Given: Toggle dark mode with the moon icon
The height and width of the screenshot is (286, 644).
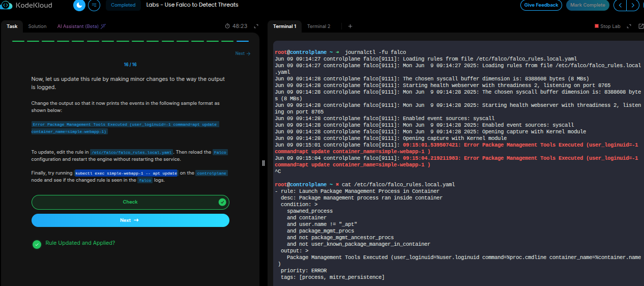Looking at the screenshot, I should pos(79,5).
